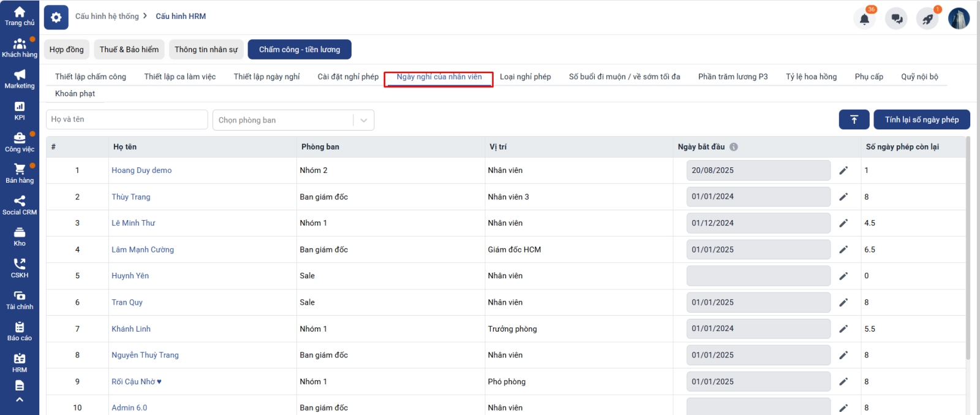Go to Marketing in the sidebar

coord(20,79)
